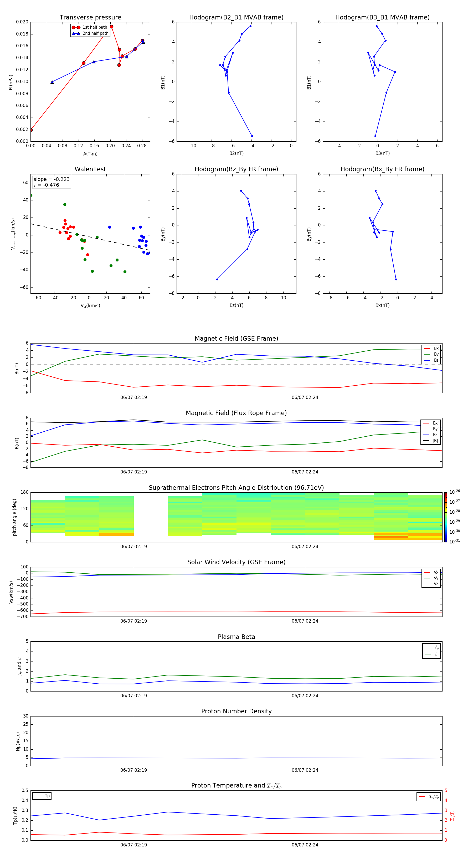Viewport: 473px width, 868px height.
Task: Select the By legend entry in GSE magnetic field plot
Action: pyautogui.click(x=431, y=354)
